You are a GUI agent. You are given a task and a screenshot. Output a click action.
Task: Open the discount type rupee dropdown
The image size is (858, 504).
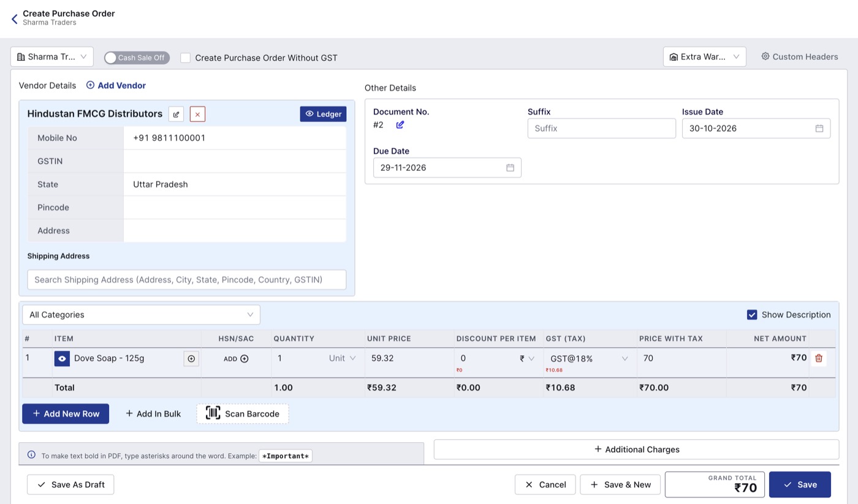[x=527, y=358]
